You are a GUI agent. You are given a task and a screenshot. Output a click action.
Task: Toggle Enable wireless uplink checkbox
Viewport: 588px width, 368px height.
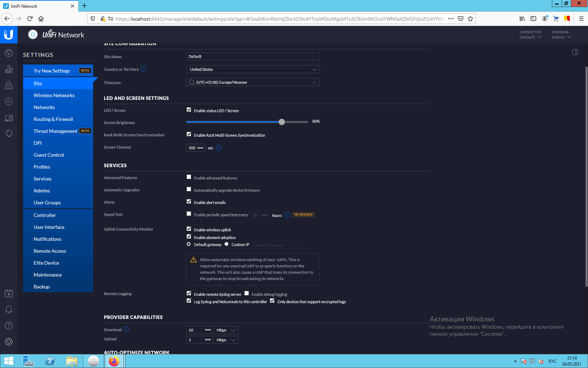click(x=189, y=229)
